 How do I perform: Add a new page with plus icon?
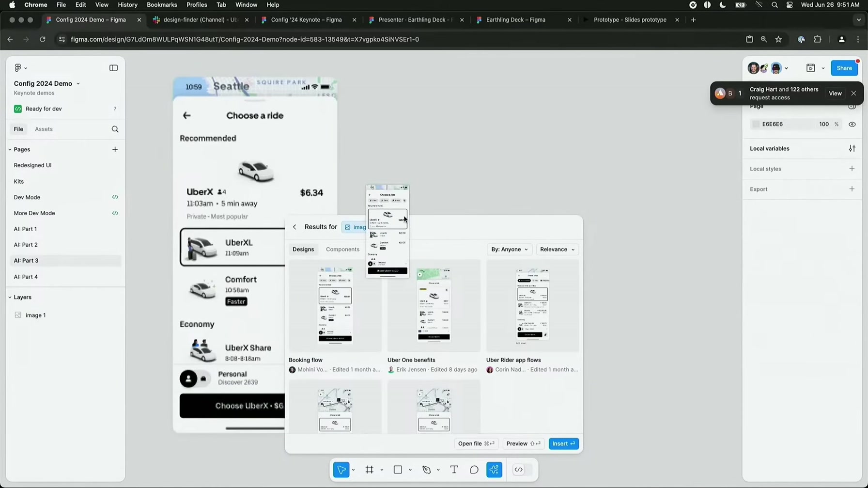click(115, 149)
